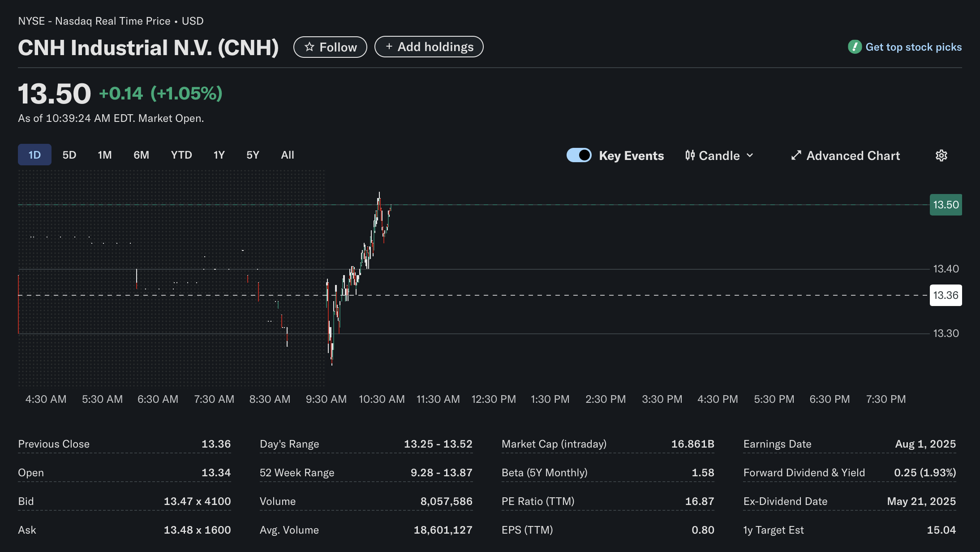Click the green top stock picks icon
Image resolution: width=980 pixels, height=552 pixels.
point(855,47)
